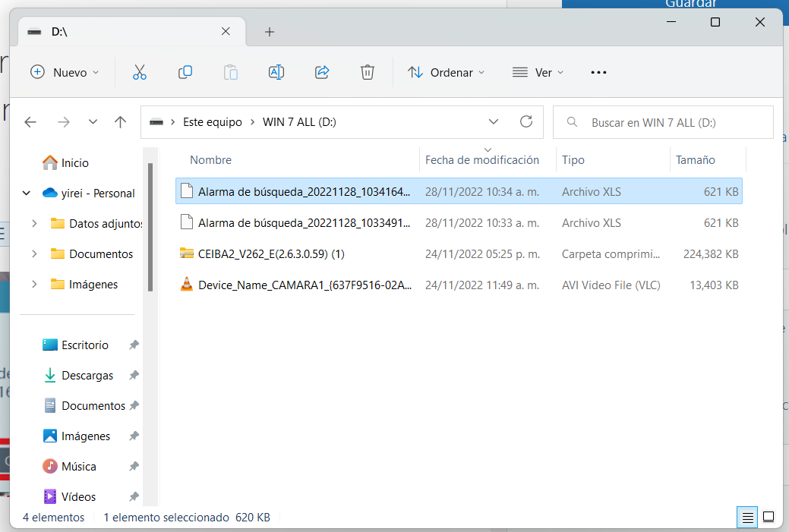The width and height of the screenshot is (789, 532).
Task: Click the Share icon in toolbar
Action: tap(322, 72)
